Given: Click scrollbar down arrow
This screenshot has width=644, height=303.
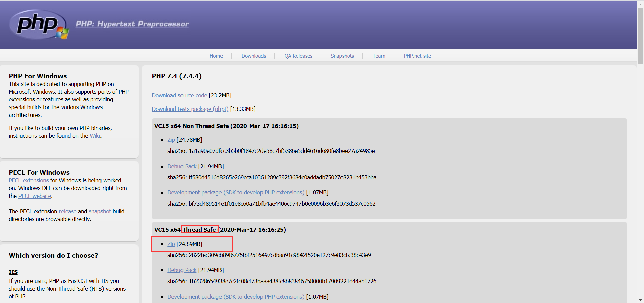Looking at the screenshot, I should coord(640,300).
